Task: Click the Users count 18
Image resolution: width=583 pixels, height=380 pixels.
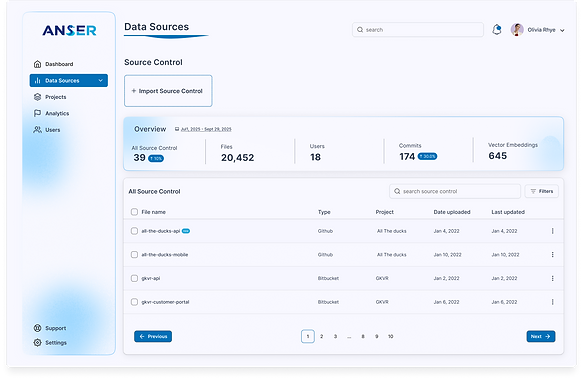Action: [x=315, y=157]
